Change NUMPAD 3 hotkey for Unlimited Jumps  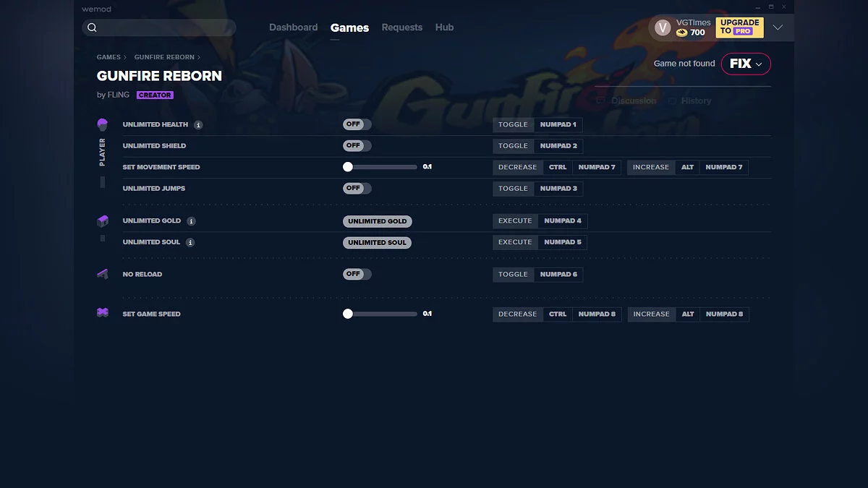(558, 188)
